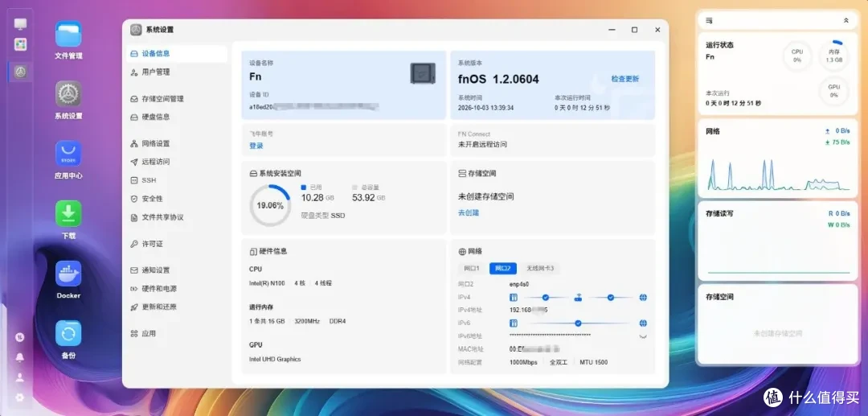Image resolution: width=868 pixels, height=416 pixels.
Task: Click the globe icon in the IPv4 row
Action: pyautogui.click(x=643, y=298)
